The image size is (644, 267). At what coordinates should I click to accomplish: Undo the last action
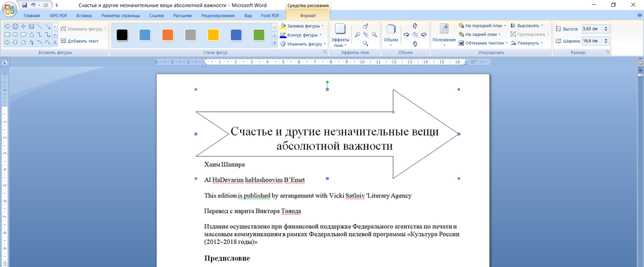tap(33, 5)
